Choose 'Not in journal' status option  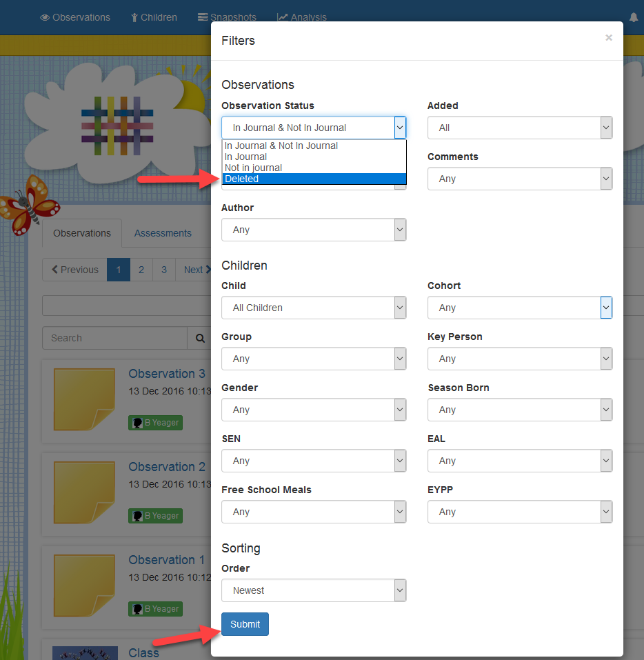coord(314,168)
